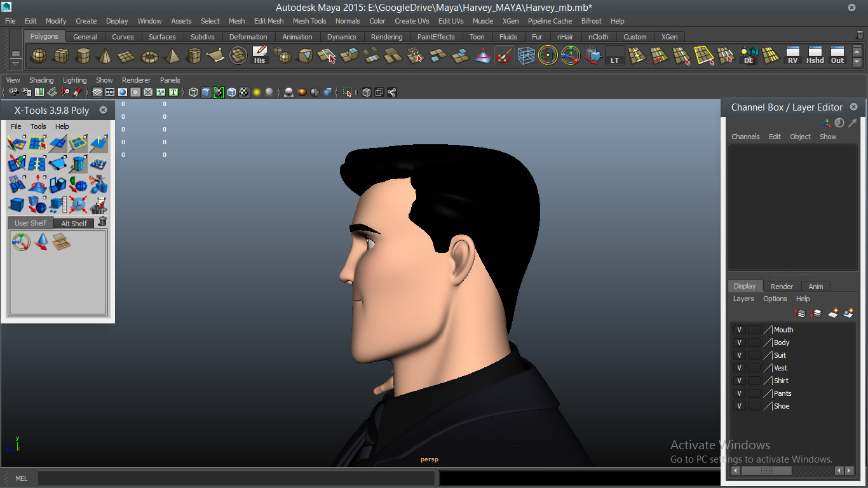Open the Hypershade window icon

(x=815, y=56)
